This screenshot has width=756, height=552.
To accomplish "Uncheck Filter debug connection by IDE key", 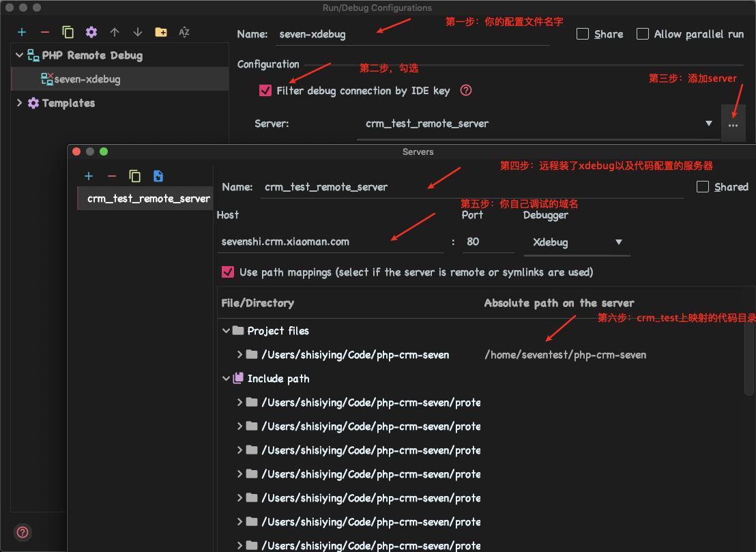I will (265, 91).
